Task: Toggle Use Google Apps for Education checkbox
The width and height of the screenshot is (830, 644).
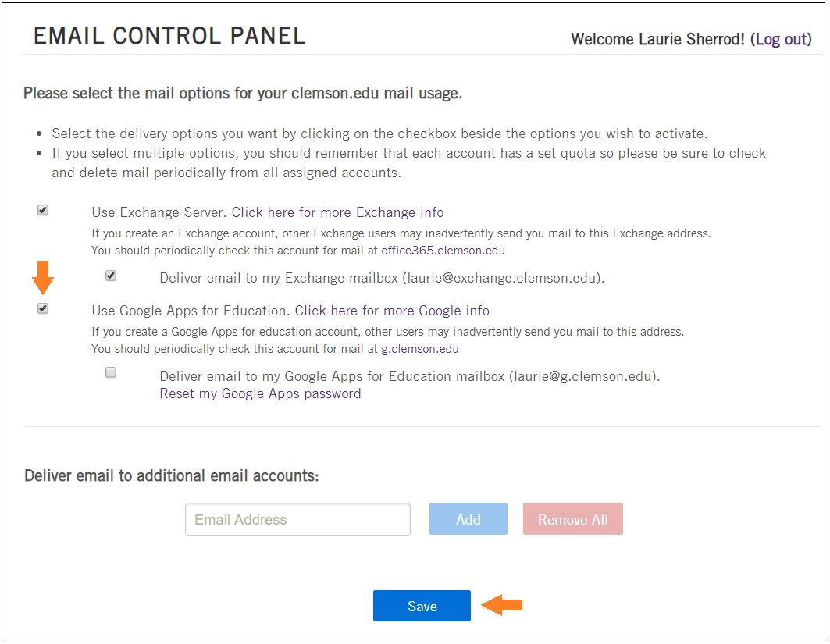Action: (x=43, y=308)
